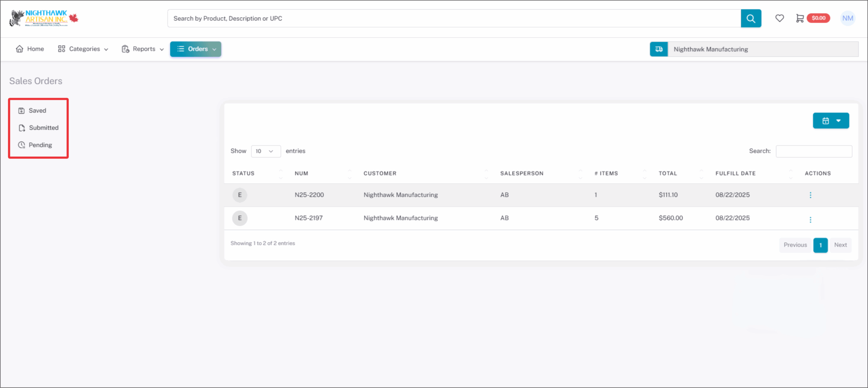The height and width of the screenshot is (388, 868).
Task: Click the Nighthawk Artisan Inc logo
Action: 44,18
